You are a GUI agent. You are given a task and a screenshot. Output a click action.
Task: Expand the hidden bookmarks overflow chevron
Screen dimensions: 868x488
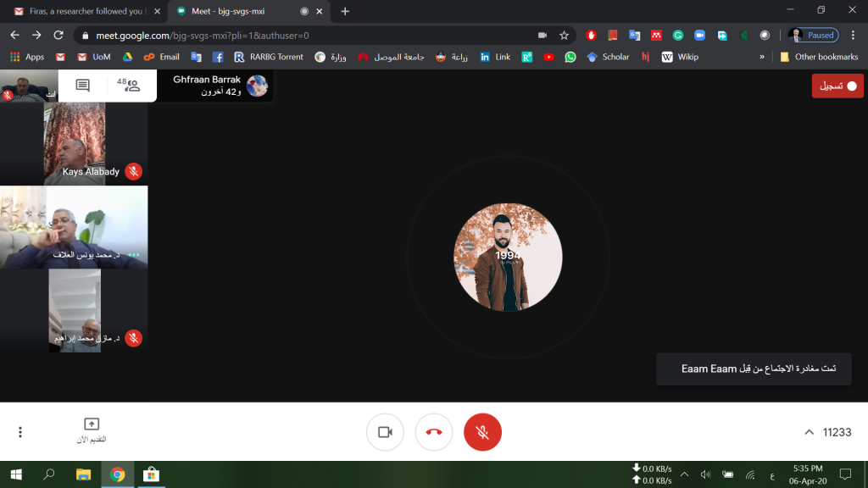pyautogui.click(x=762, y=57)
